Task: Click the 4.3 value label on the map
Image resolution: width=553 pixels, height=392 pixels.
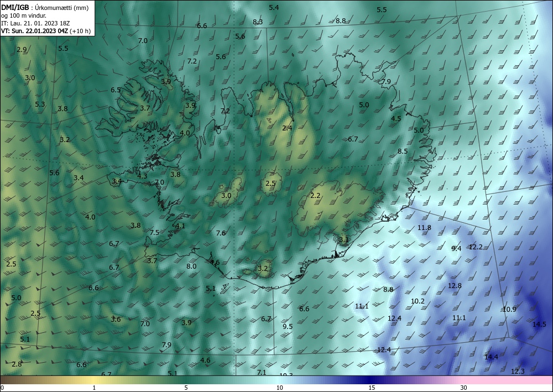Action: pyautogui.click(x=142, y=176)
